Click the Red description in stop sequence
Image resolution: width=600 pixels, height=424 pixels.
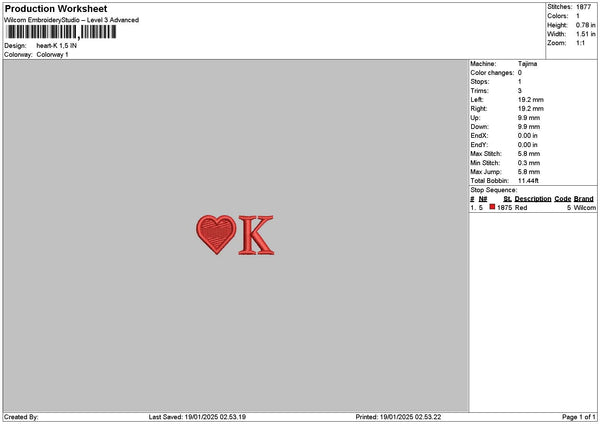click(x=521, y=208)
